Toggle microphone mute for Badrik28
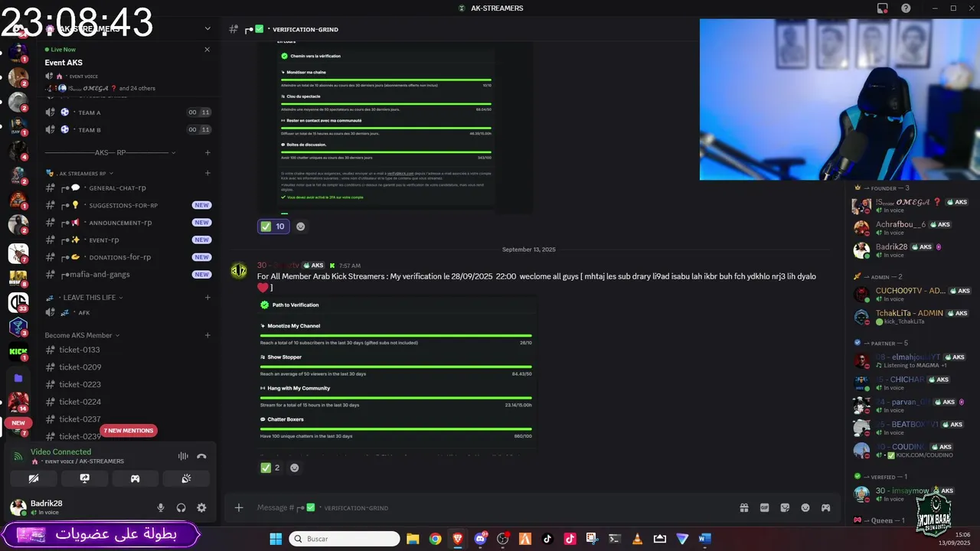Screen dimensions: 980x551 (x=161, y=507)
